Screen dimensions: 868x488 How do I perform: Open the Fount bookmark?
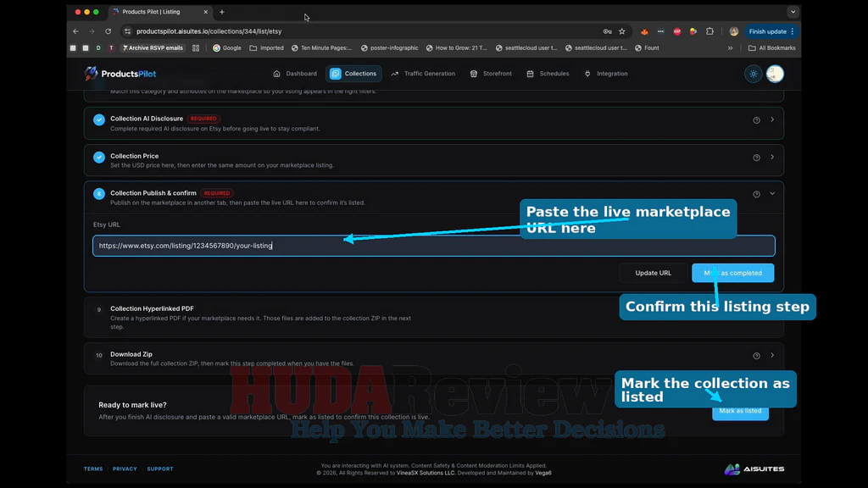tap(647, 48)
